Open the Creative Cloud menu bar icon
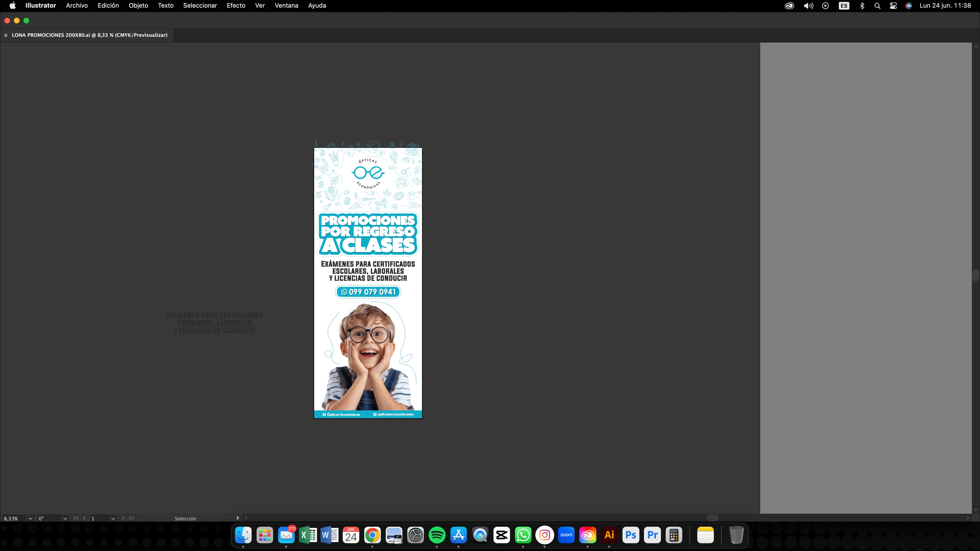 (789, 6)
